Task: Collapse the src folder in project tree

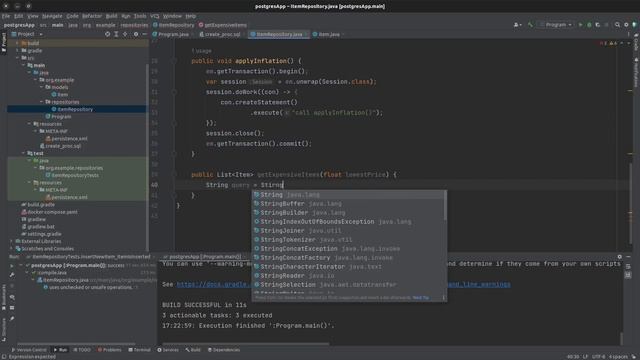Action: click(18, 58)
